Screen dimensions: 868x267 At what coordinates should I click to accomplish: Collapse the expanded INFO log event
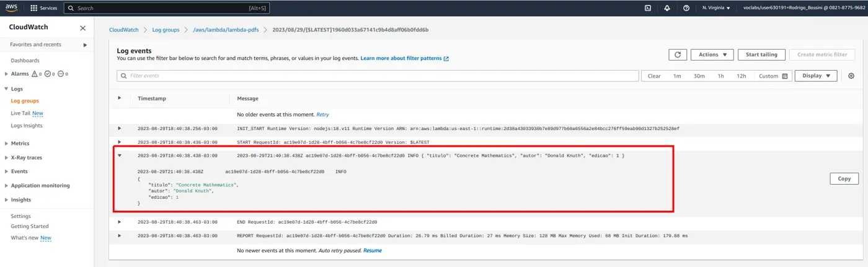pos(120,155)
